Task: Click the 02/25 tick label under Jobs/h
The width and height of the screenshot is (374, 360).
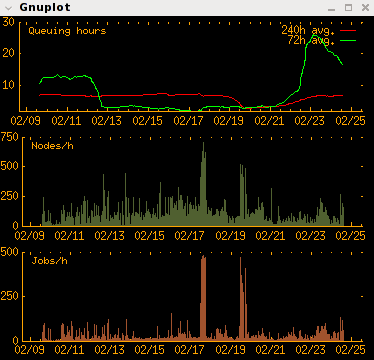Action: click(350, 350)
